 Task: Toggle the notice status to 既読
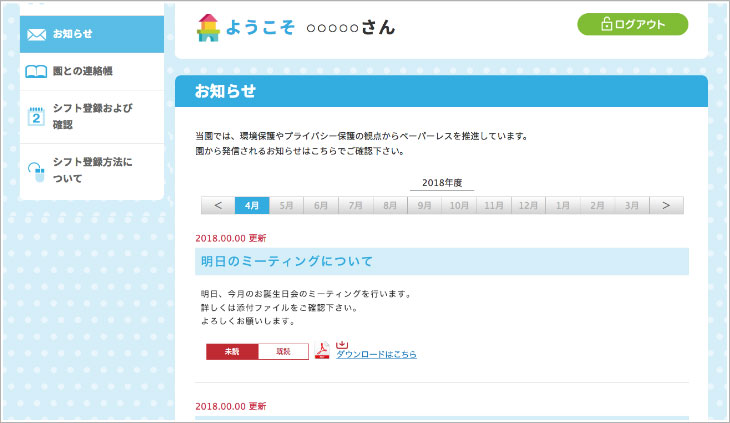[283, 352]
